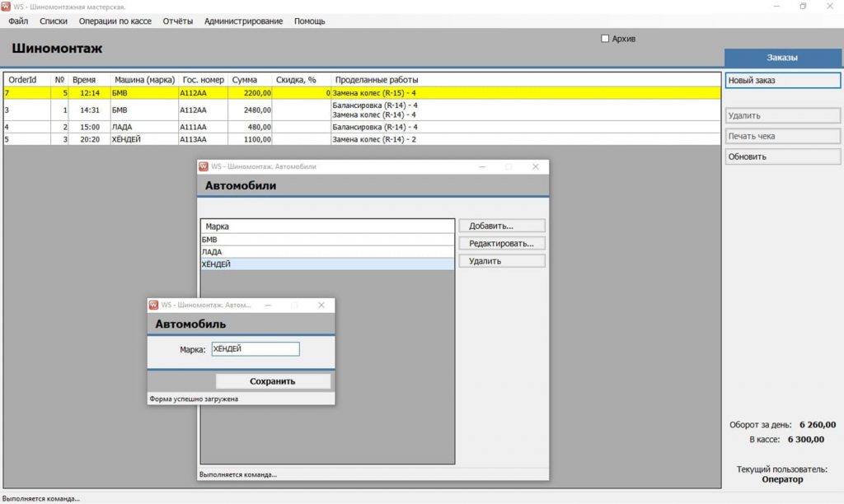This screenshot has width=844, height=504.
Task: Click the Машина (марка) column header
Action: pyautogui.click(x=144, y=80)
